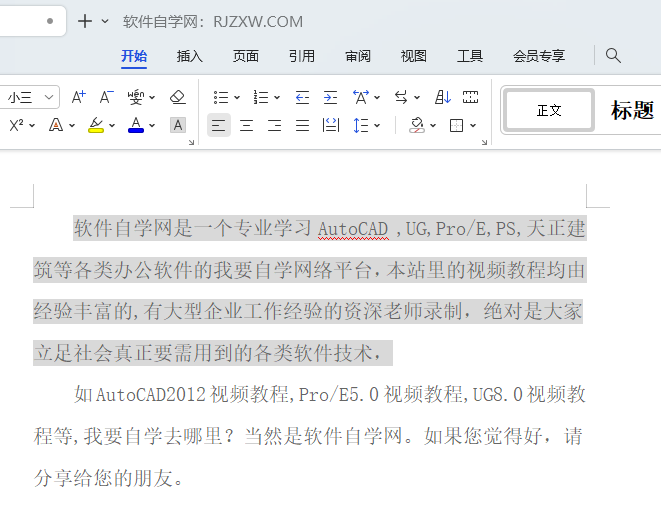This screenshot has height=518, width=661.
Task: Click the phonetic guide (變) icon
Action: click(x=136, y=97)
